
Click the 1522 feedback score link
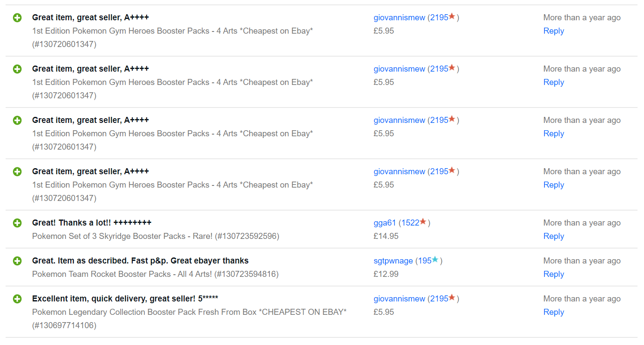(x=410, y=223)
